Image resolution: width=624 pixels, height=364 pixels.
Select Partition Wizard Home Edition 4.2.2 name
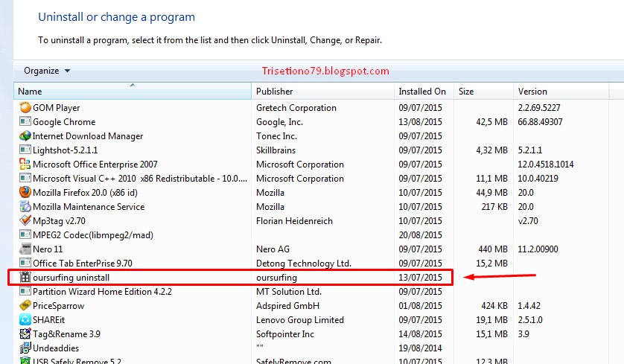(x=102, y=292)
